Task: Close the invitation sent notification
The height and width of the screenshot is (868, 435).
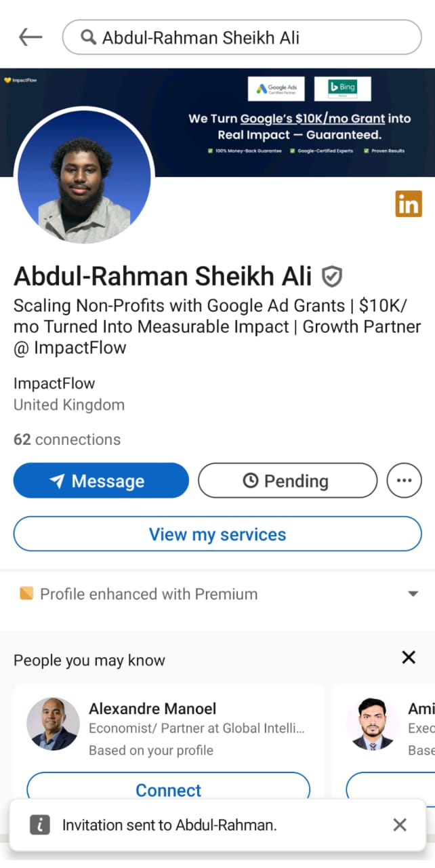Action: pos(400,825)
